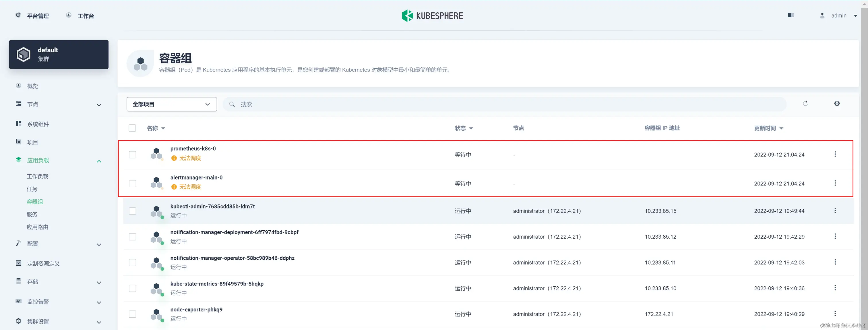Click the refresh icon beside search bar
The height and width of the screenshot is (330, 868).
pos(805,104)
